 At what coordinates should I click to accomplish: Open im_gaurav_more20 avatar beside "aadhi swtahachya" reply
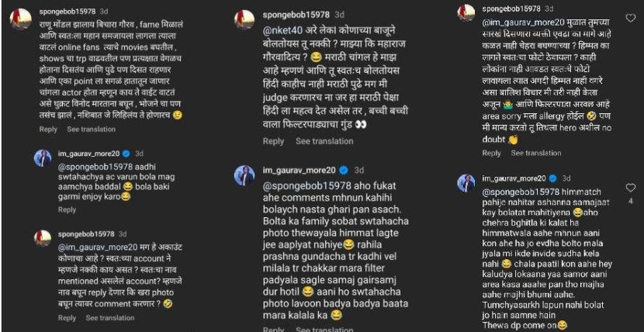[43, 157]
